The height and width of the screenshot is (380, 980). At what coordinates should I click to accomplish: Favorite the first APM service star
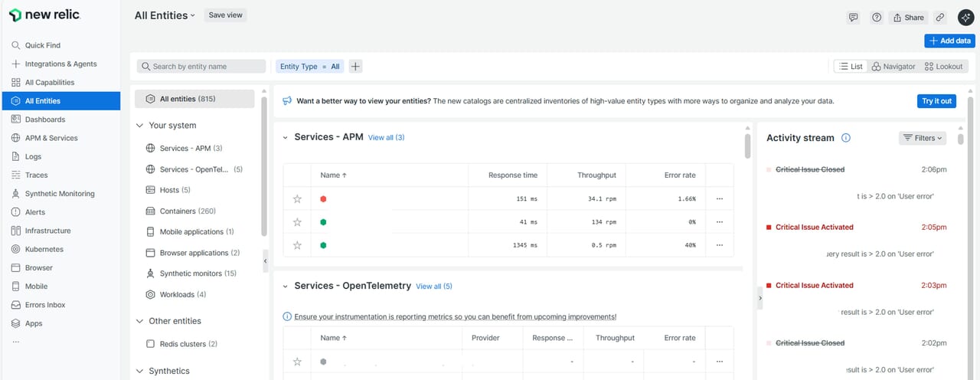point(297,199)
